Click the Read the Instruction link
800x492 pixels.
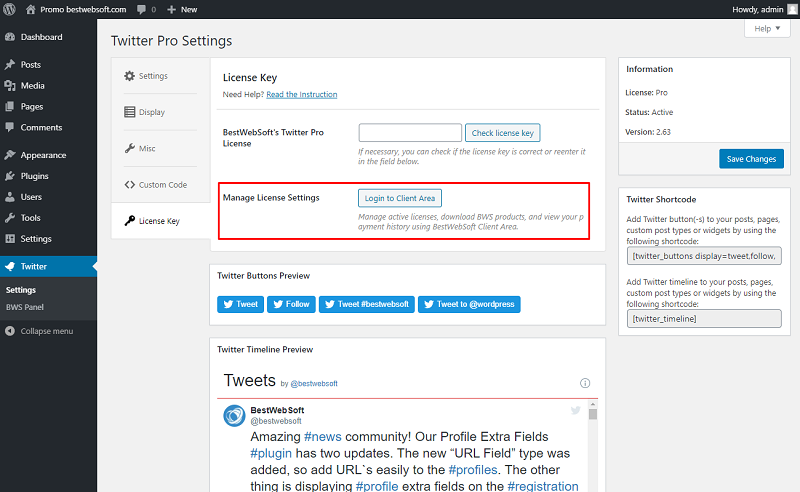302,94
